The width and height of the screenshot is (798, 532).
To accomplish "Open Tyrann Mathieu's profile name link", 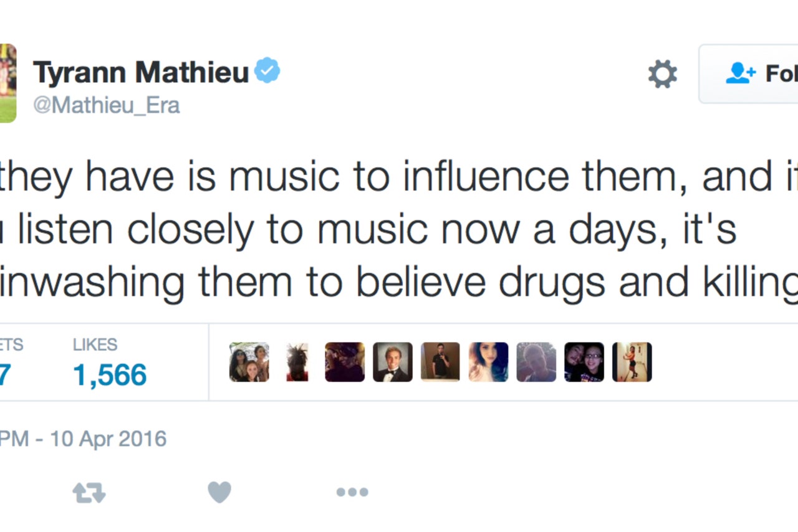I will (141, 72).
